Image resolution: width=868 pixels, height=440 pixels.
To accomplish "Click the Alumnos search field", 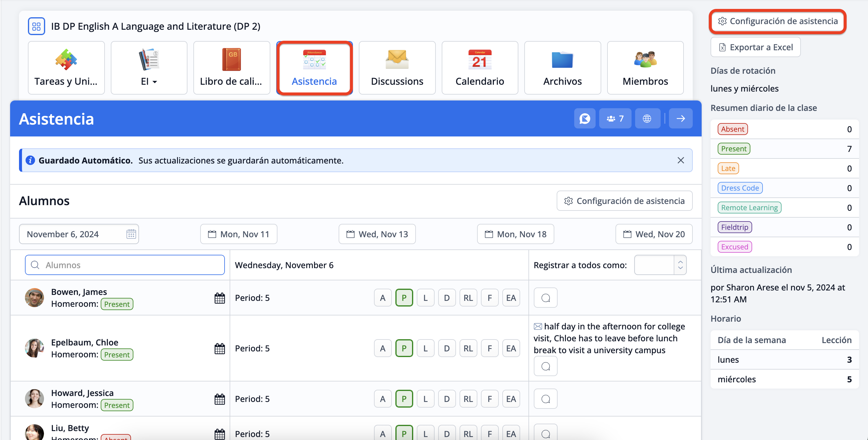I will coord(125,265).
